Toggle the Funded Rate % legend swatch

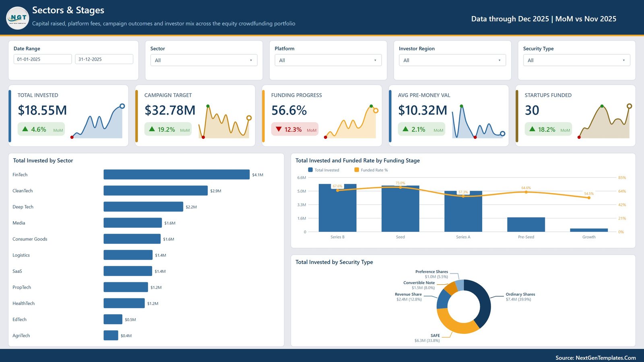357,170
